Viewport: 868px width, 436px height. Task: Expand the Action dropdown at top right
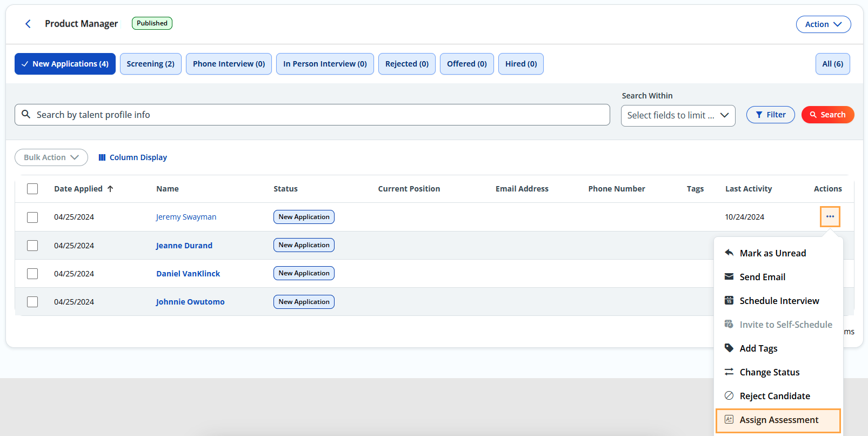(x=823, y=24)
